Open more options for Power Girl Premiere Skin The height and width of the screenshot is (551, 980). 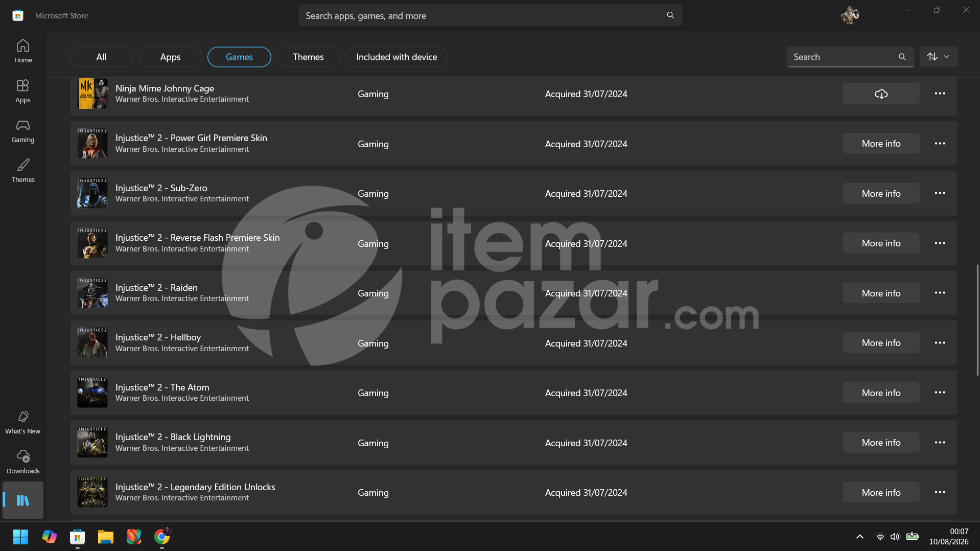click(940, 144)
